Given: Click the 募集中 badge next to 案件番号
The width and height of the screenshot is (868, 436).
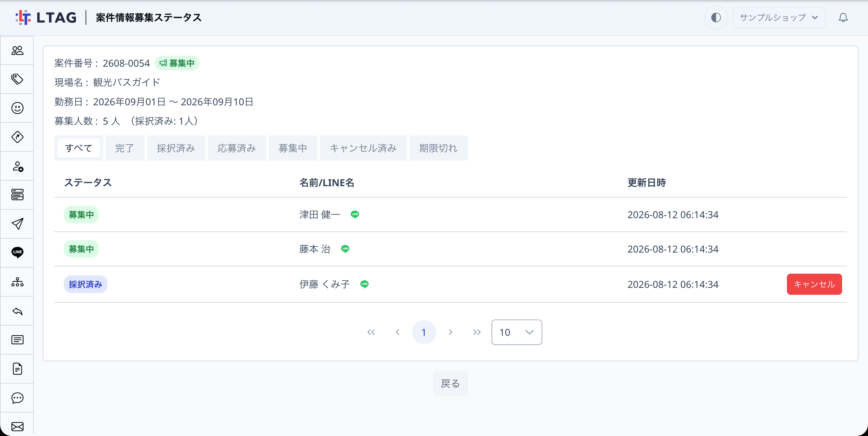Looking at the screenshot, I should [177, 63].
